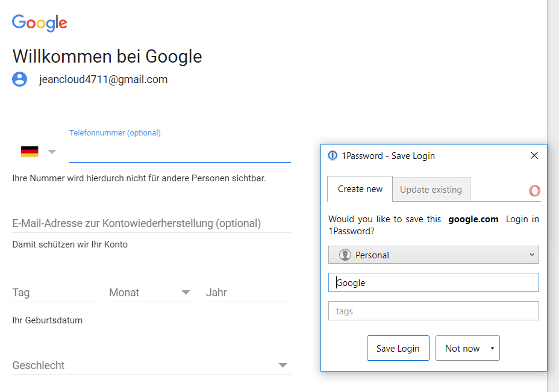Focus the Telefonnummer input field
The height and width of the screenshot is (392, 559).
point(180,152)
